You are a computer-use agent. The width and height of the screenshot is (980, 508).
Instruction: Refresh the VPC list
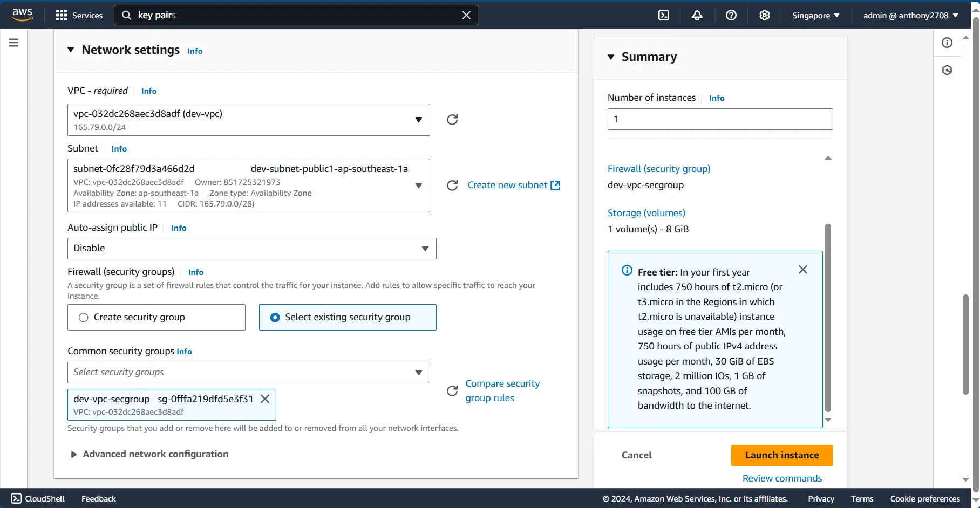point(452,120)
